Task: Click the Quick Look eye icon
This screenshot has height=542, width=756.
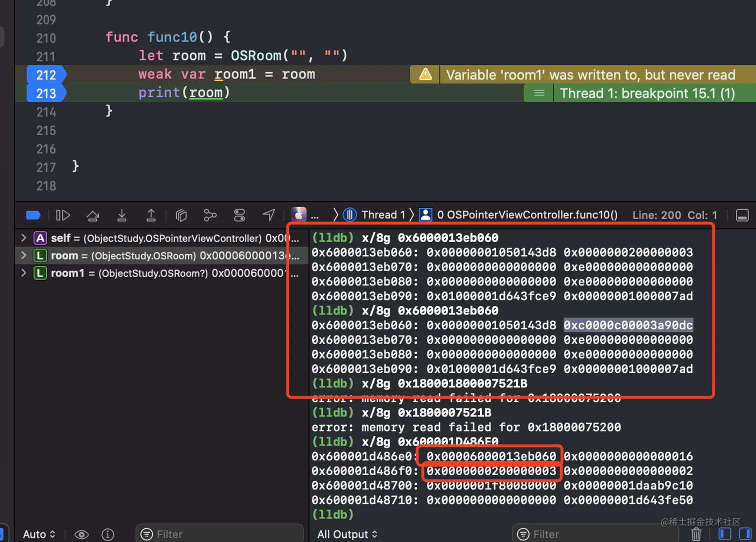Action: (x=81, y=534)
